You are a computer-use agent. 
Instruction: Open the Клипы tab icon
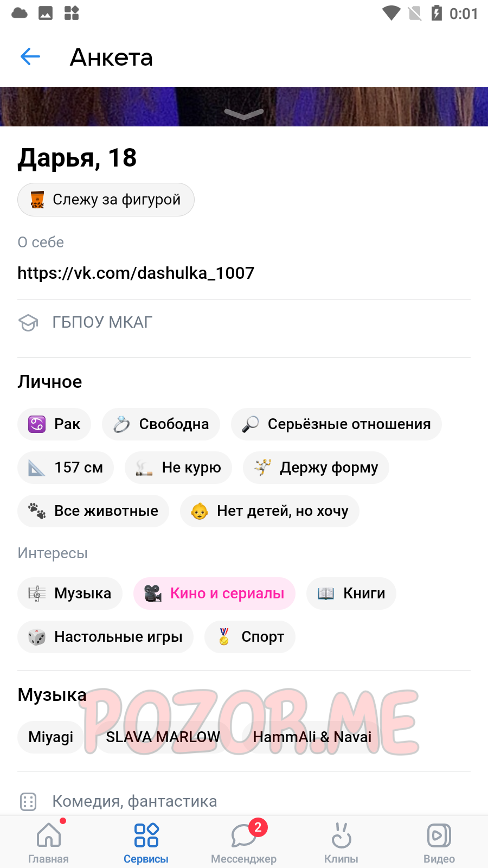341,835
